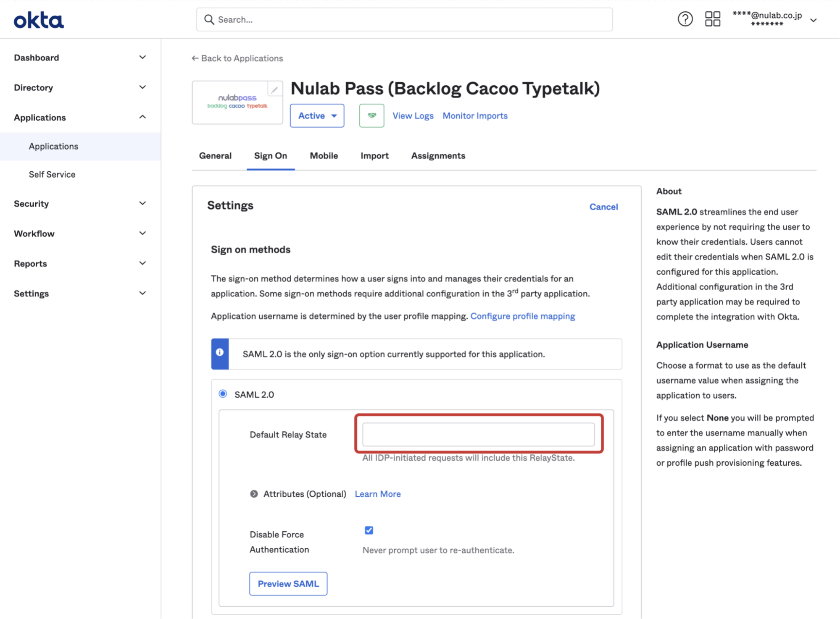Open Monitor Imports link
Screen dimensions: 840x619
(475, 115)
